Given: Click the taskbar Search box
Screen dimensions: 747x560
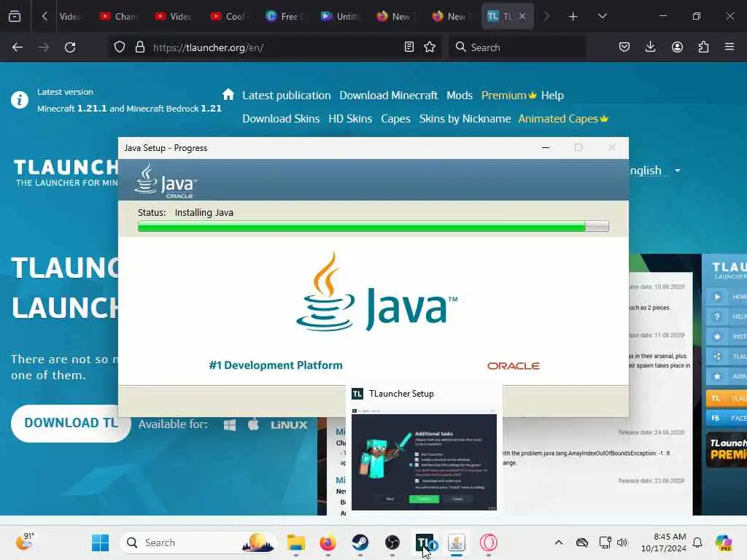Looking at the screenshot, I should (x=198, y=542).
